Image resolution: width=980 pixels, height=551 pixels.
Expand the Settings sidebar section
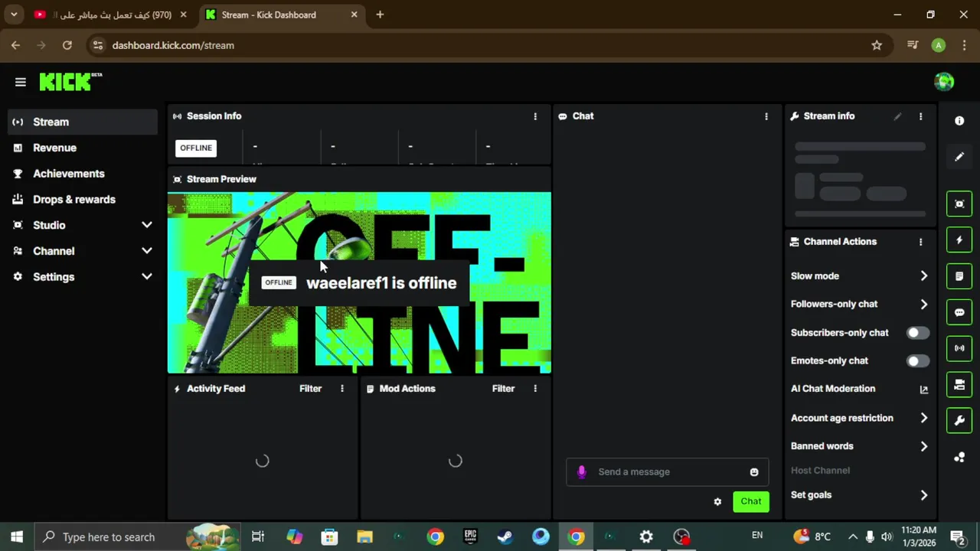146,277
